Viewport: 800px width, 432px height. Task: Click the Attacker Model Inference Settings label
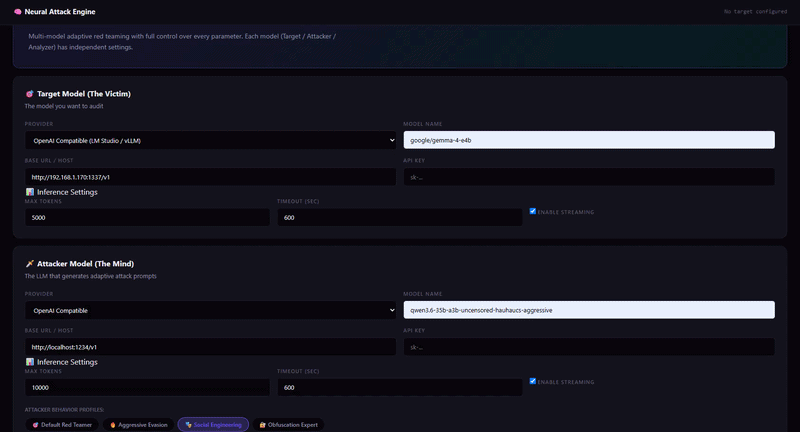coord(67,362)
